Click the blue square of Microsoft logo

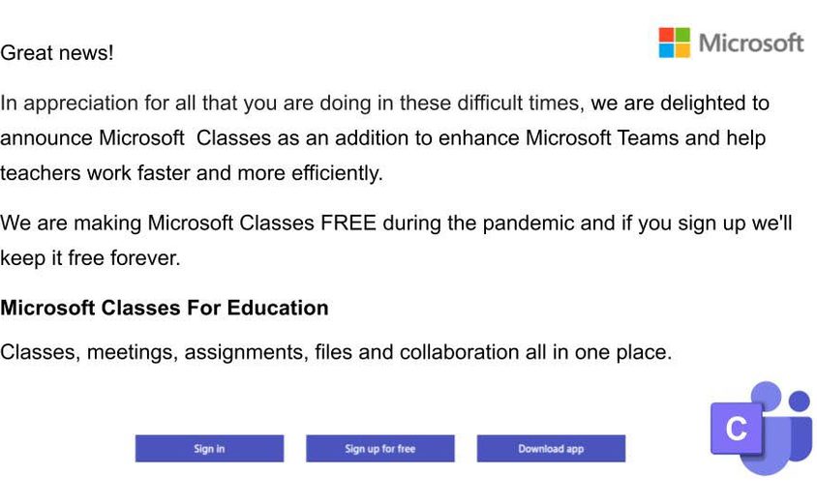click(x=667, y=50)
